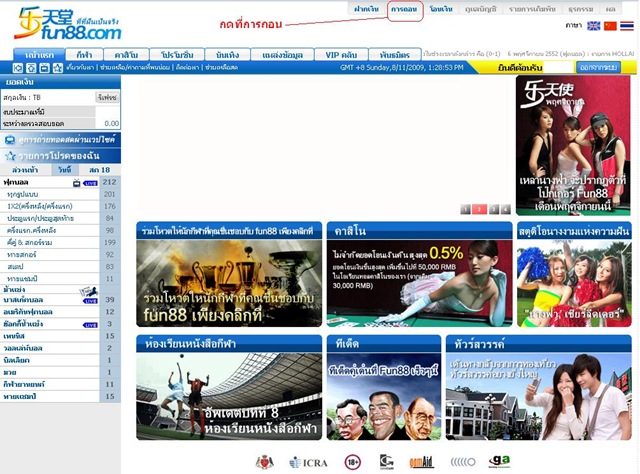Switch the sports list to the early-matches tab
Image resolution: width=640 pixels, height=474 pixels.
pyautogui.click(x=25, y=170)
